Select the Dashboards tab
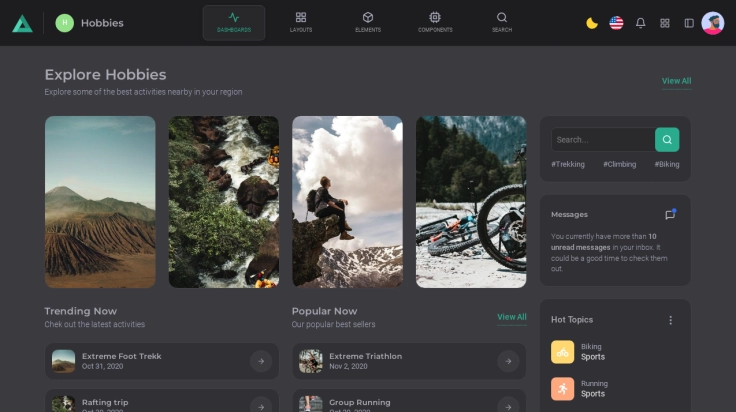 point(234,22)
